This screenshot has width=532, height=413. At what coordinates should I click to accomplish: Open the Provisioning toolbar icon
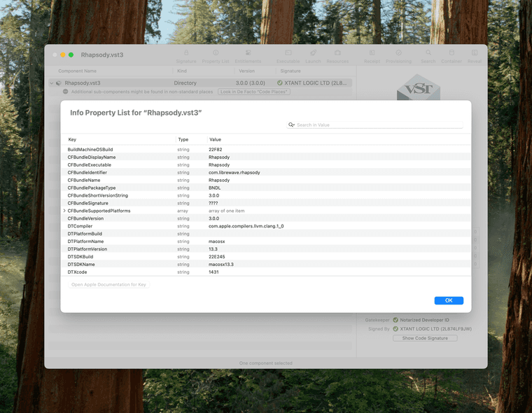[x=399, y=56]
